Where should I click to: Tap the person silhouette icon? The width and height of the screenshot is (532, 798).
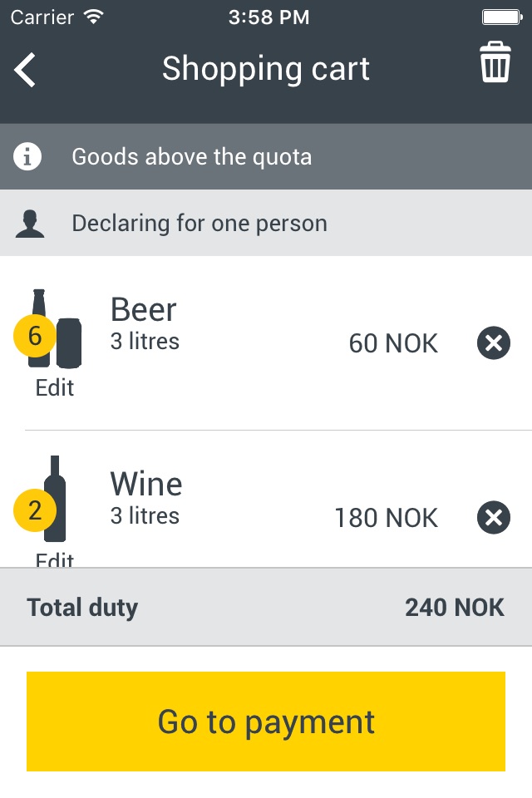click(x=30, y=224)
